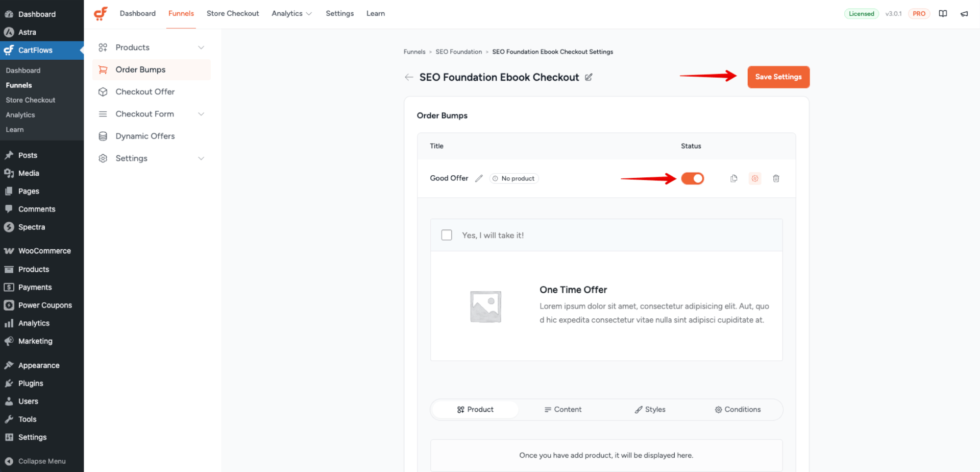This screenshot has width=980, height=472.
Task: Open WordPress Pages menu
Action: [x=42, y=191]
